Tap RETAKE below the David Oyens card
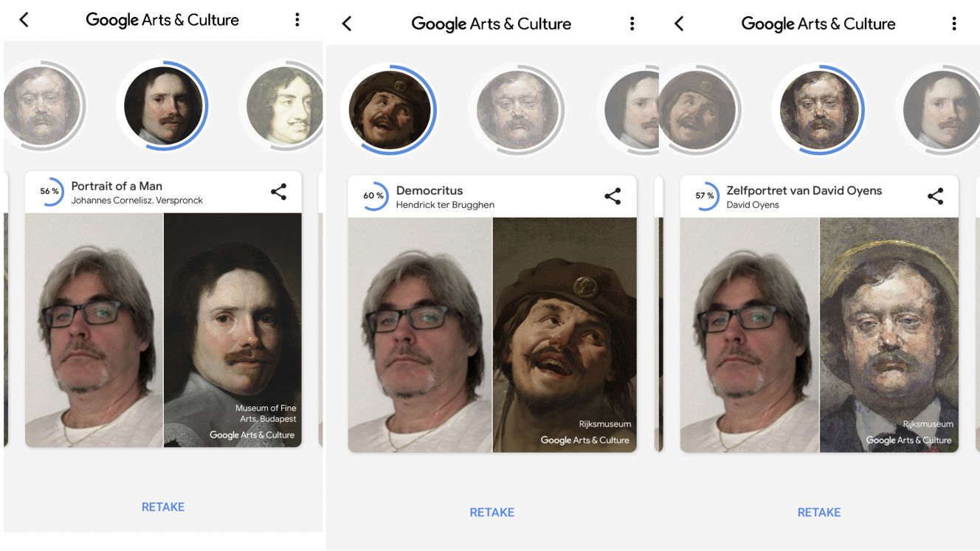 click(x=819, y=512)
